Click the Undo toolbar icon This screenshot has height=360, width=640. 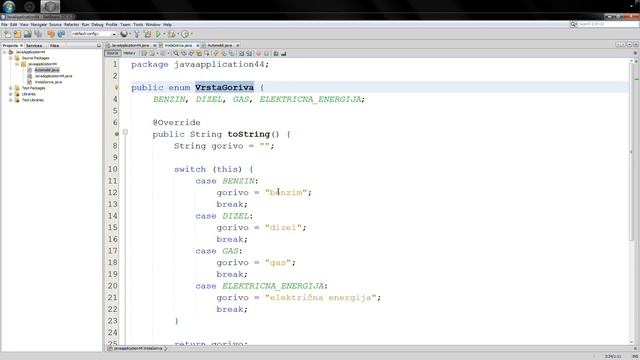pyautogui.click(x=51, y=34)
